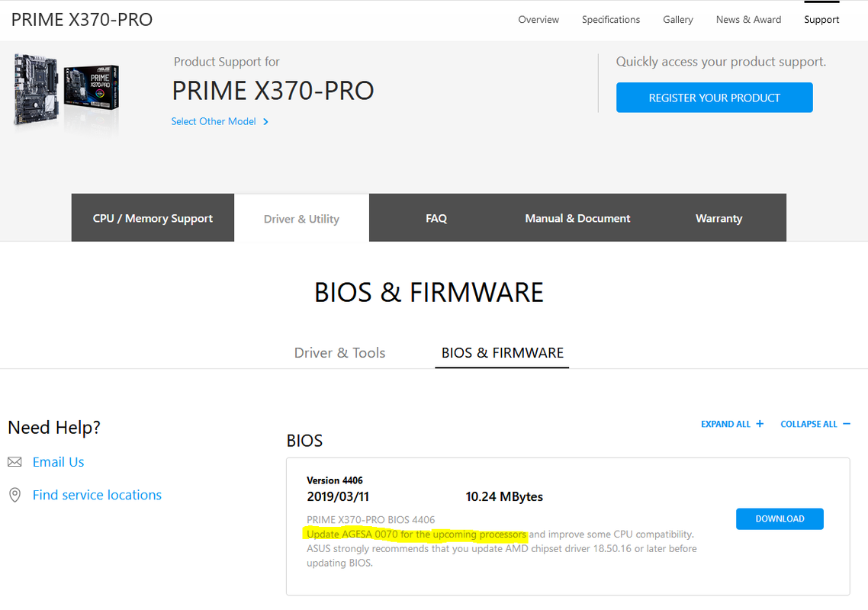Open the FAQ tab
This screenshot has height=610, width=868.
(436, 218)
